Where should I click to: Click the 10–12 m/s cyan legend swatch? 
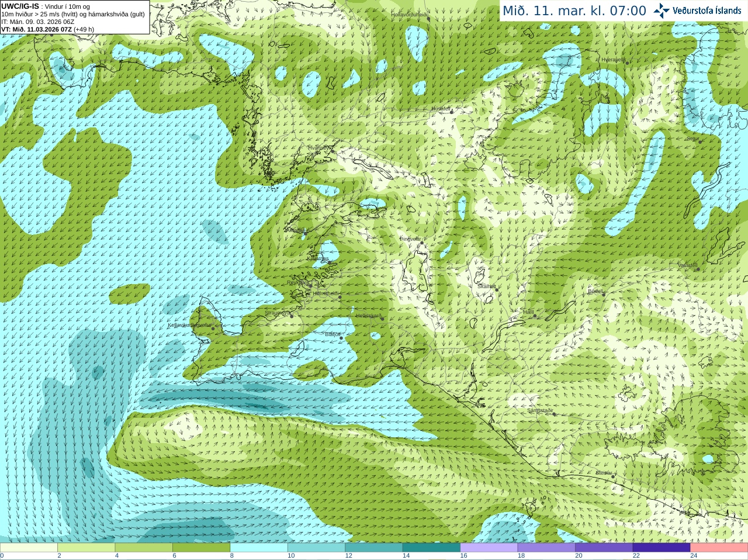(x=316, y=548)
